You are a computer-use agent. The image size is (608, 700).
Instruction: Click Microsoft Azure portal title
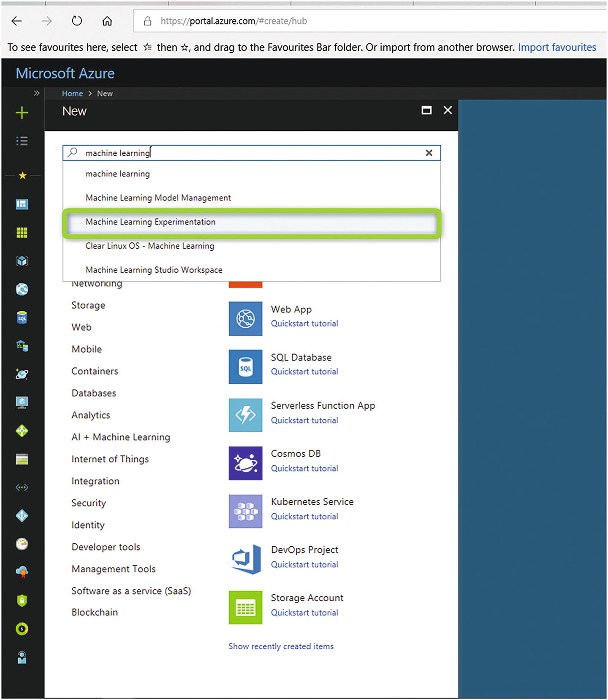point(65,73)
